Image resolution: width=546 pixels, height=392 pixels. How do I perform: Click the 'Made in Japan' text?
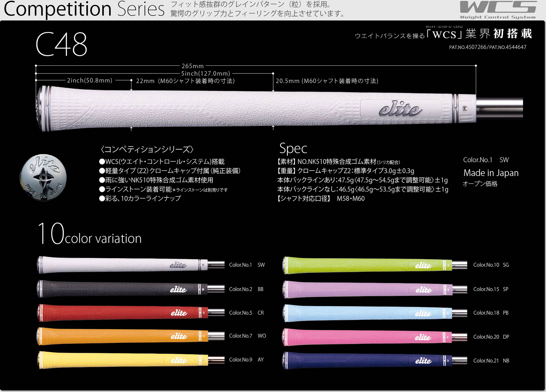pyautogui.click(x=491, y=173)
